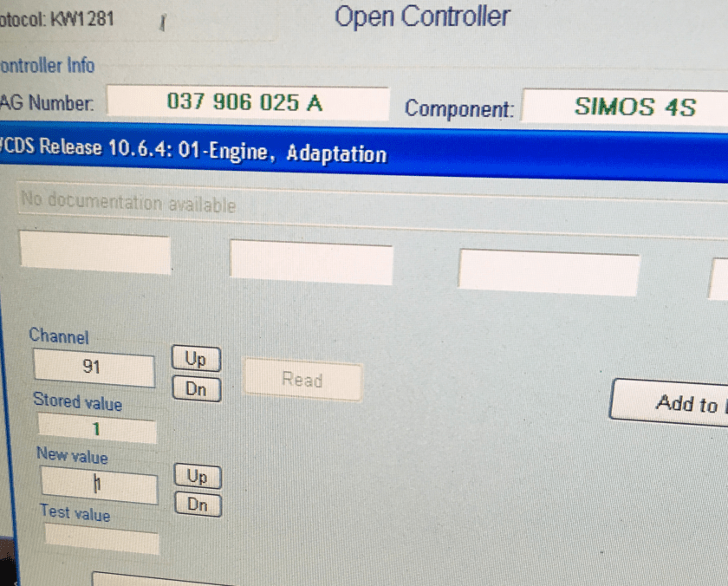Select the Stored value field showing 1
This screenshot has width=728, height=586.
[97, 429]
